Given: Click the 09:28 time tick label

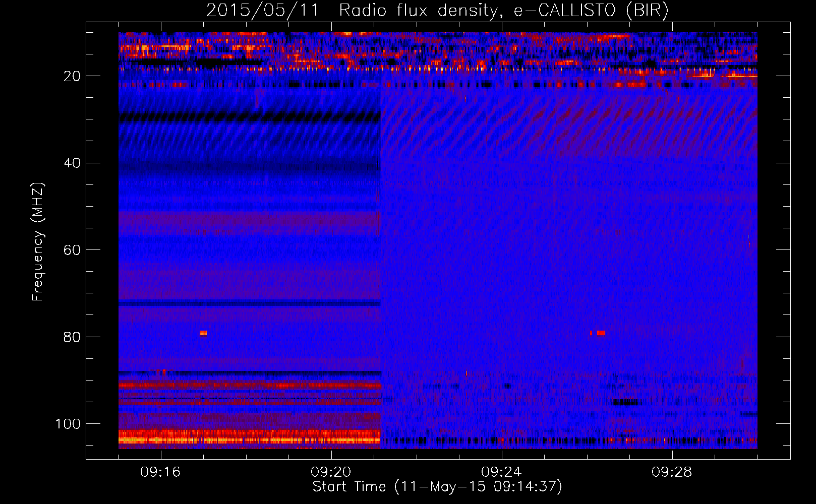Looking at the screenshot, I should [x=672, y=472].
